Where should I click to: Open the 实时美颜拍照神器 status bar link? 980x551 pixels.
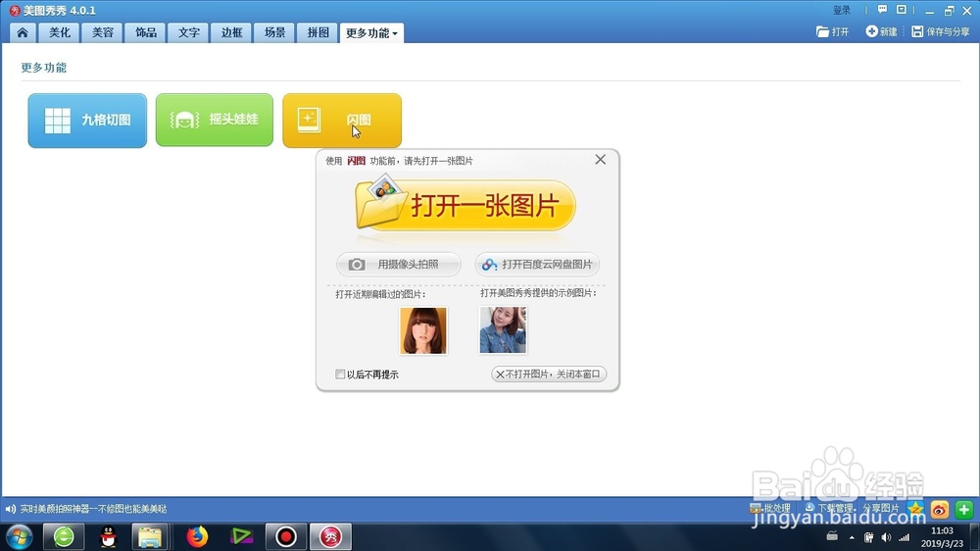(x=94, y=509)
